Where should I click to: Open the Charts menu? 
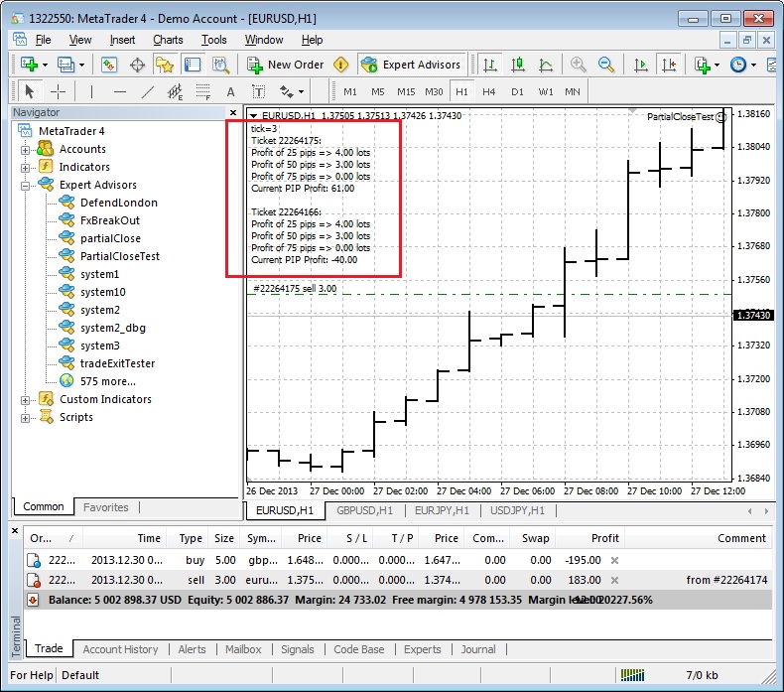click(168, 40)
